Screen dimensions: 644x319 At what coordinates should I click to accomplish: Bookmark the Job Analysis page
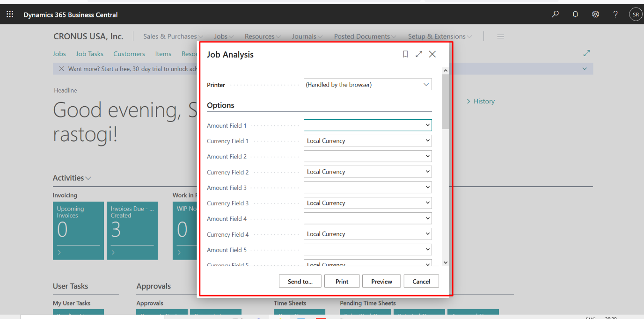coord(405,54)
